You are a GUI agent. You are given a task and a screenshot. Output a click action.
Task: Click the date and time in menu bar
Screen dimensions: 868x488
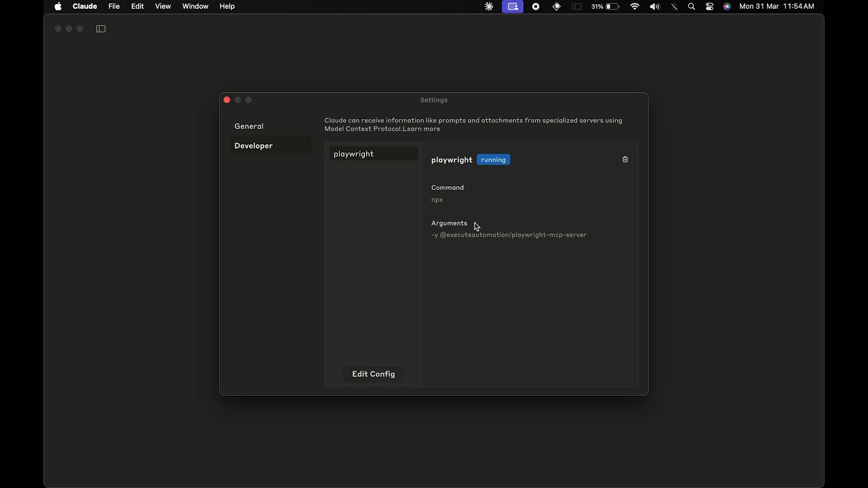pos(776,6)
